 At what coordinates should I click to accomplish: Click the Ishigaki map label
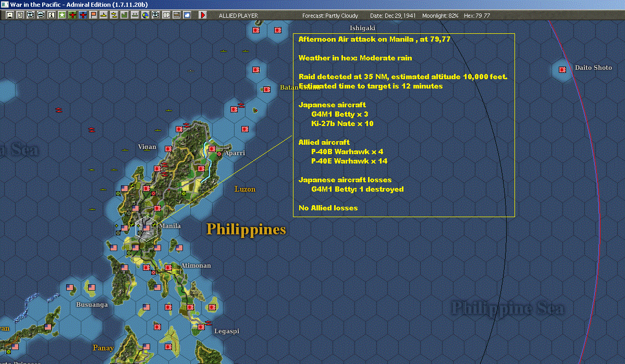(x=362, y=28)
